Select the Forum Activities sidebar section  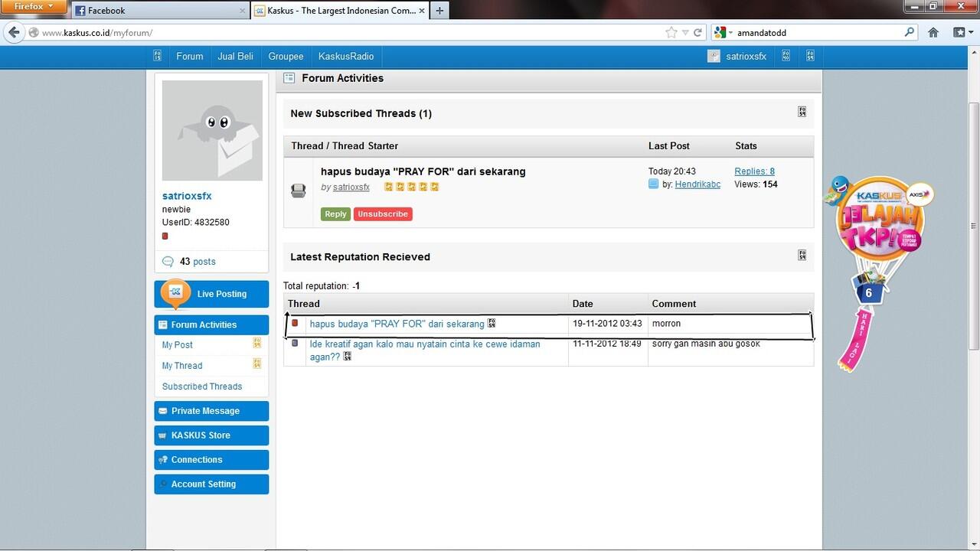click(211, 324)
